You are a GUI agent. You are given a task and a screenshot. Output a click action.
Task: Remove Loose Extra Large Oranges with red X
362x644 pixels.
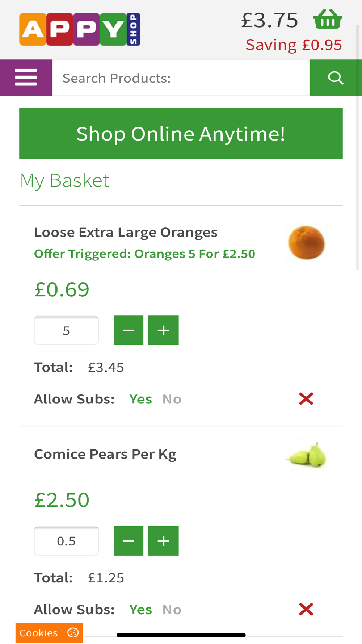pos(306,399)
